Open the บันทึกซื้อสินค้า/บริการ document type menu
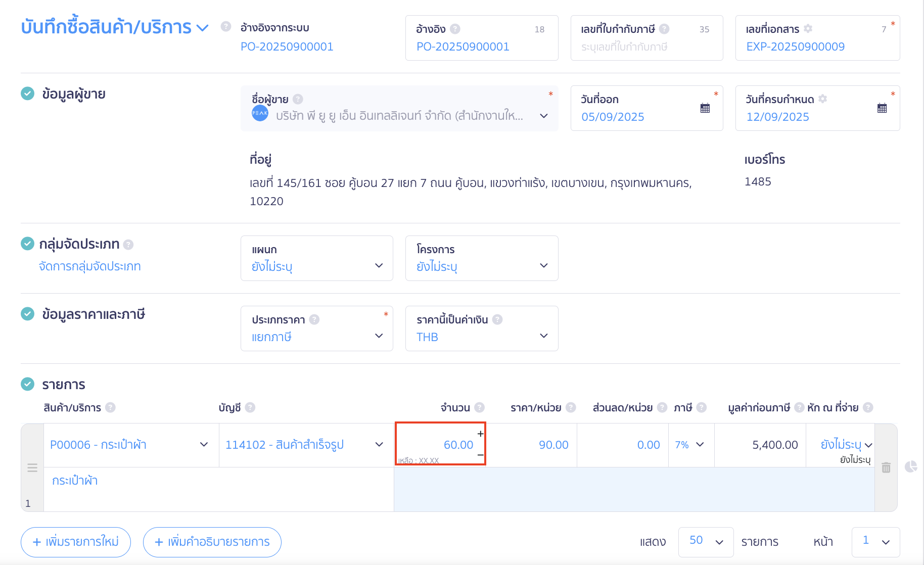Image resolution: width=924 pixels, height=565 pixels. pyautogui.click(x=202, y=28)
